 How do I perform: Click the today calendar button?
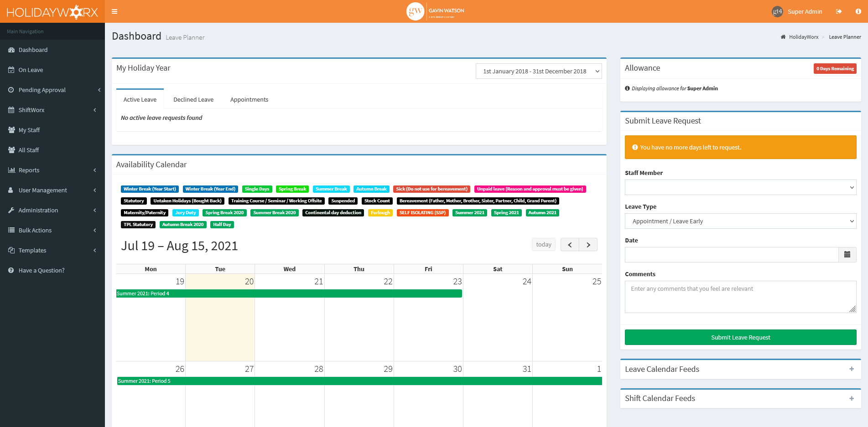tap(544, 244)
